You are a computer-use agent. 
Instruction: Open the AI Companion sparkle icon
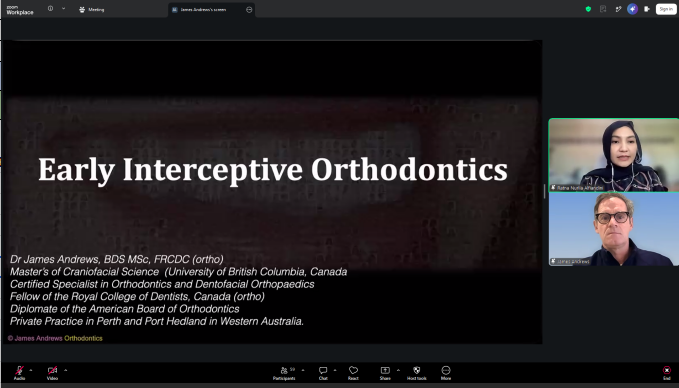point(632,9)
